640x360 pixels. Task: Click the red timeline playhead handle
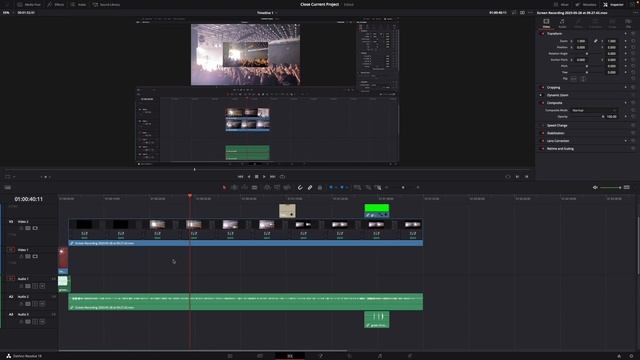190,196
